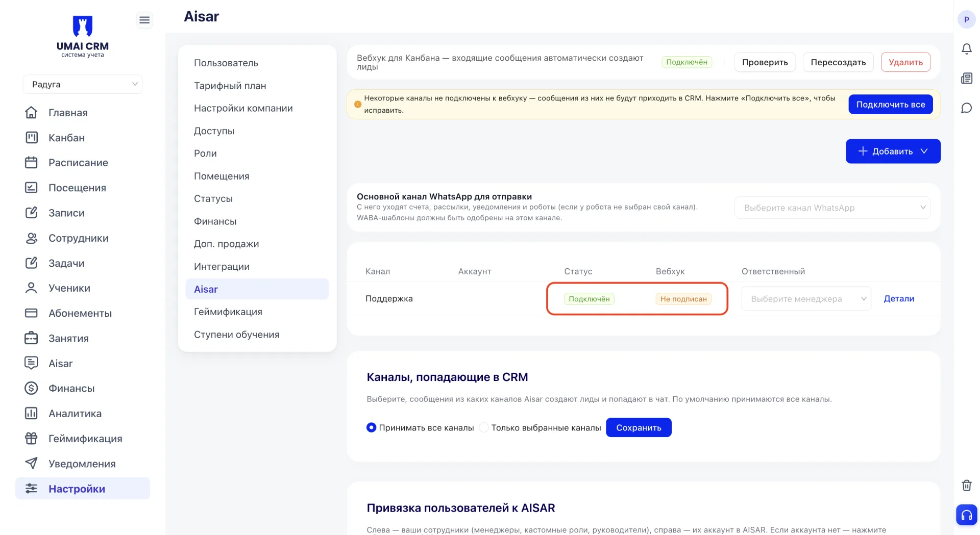Click the Канбан board icon
The image size is (980, 535).
point(31,137)
